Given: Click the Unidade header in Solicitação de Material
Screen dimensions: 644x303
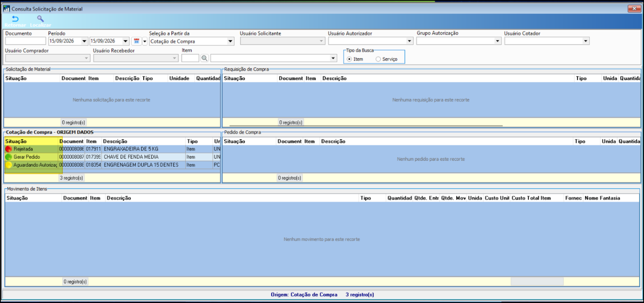Looking at the screenshot, I should (179, 78).
